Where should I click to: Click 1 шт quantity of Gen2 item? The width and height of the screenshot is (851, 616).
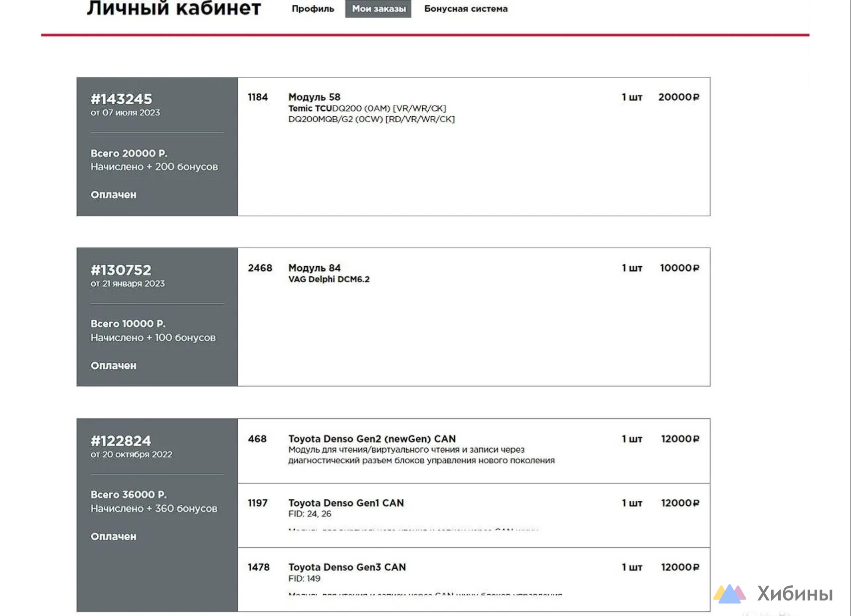pos(632,439)
